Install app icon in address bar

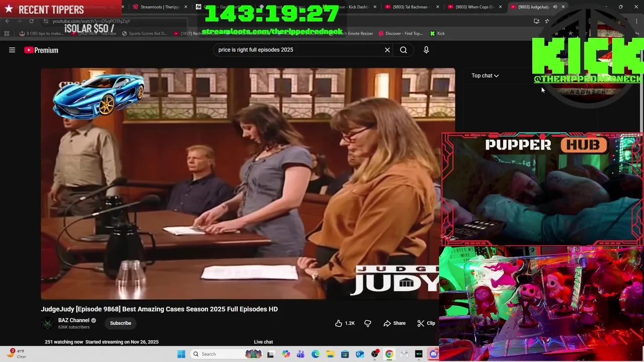tap(536, 21)
